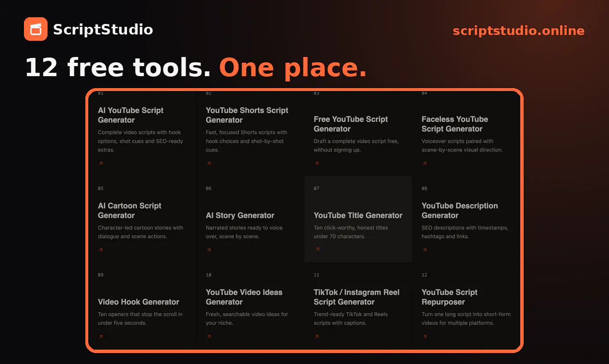Click the card number 09
This screenshot has height=364, width=609.
101,275
